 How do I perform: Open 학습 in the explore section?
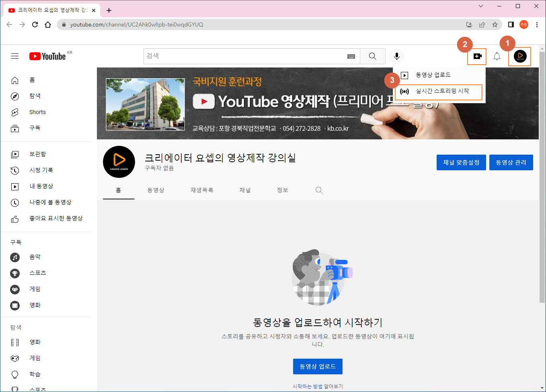point(45,374)
